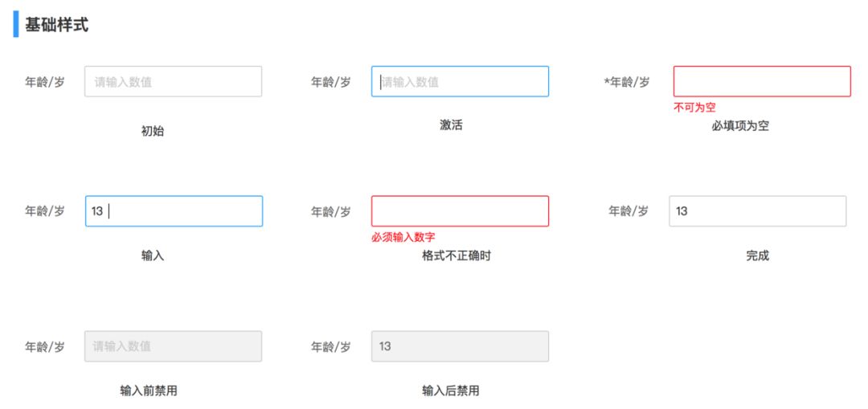Click the 基础样式 section heading
Image resolution: width=868 pixels, height=409 pixels.
(x=56, y=26)
